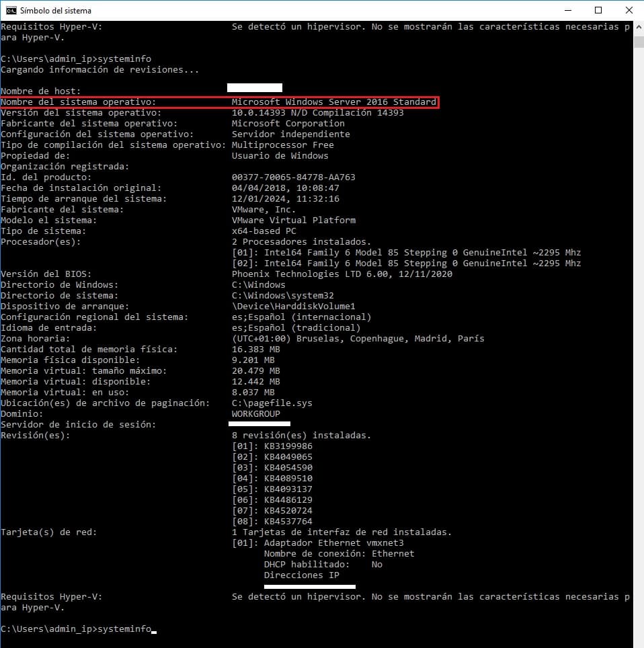The width and height of the screenshot is (644, 648).
Task: Click the 'Organización registrada:' label
Action: [x=65, y=166]
